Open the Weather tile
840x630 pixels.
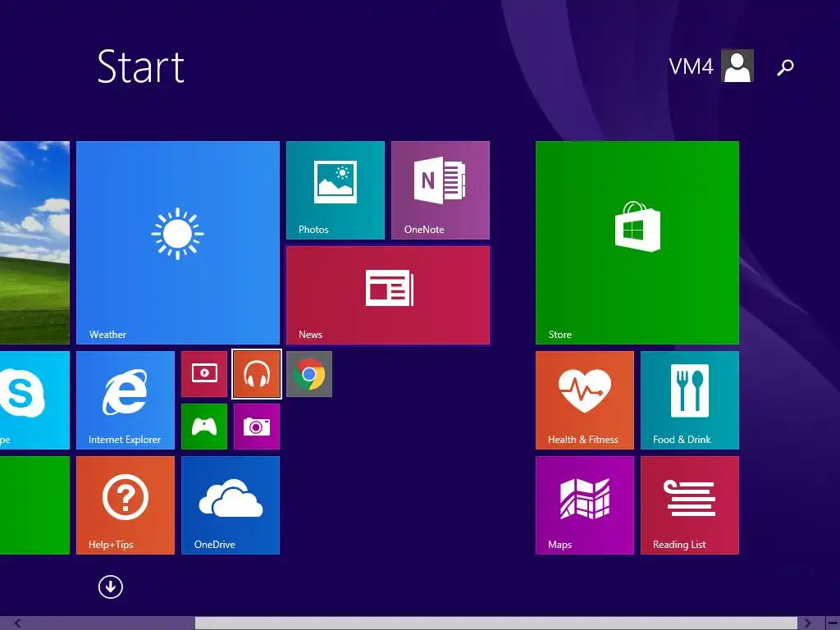pyautogui.click(x=178, y=243)
